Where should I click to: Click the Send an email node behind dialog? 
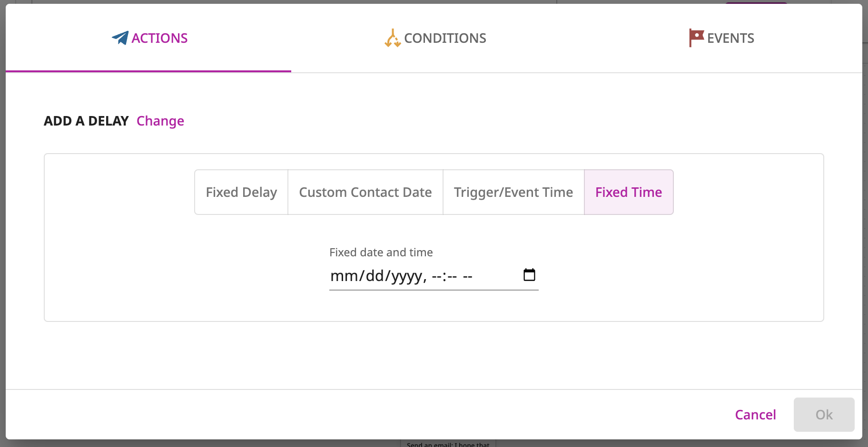[x=448, y=444]
